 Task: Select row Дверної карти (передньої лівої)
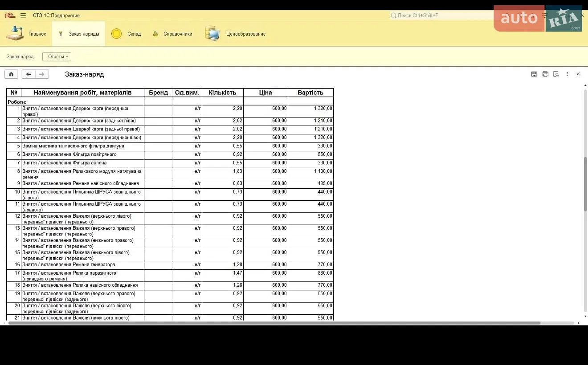pyautogui.click(x=170, y=138)
